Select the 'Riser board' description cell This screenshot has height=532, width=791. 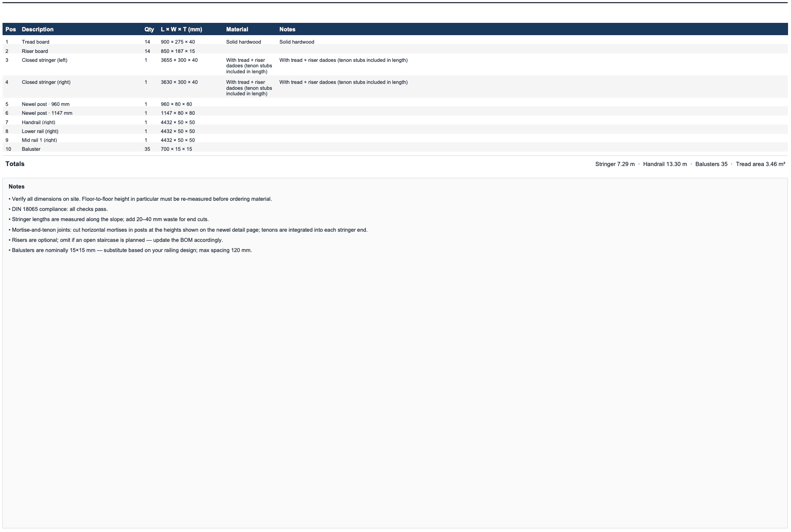(35, 51)
